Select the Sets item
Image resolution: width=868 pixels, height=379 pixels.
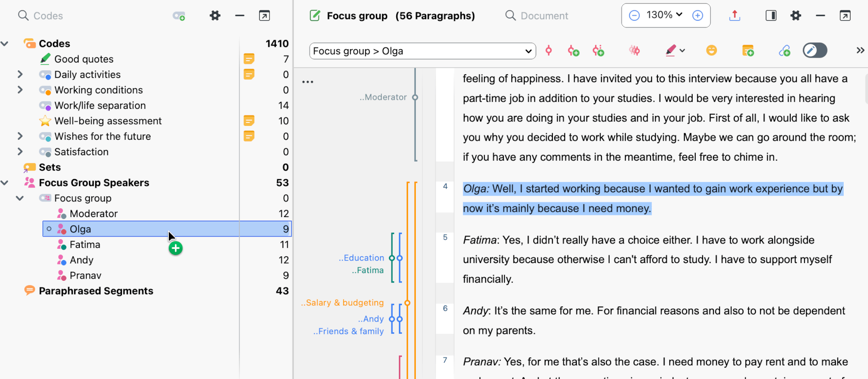[x=49, y=167]
